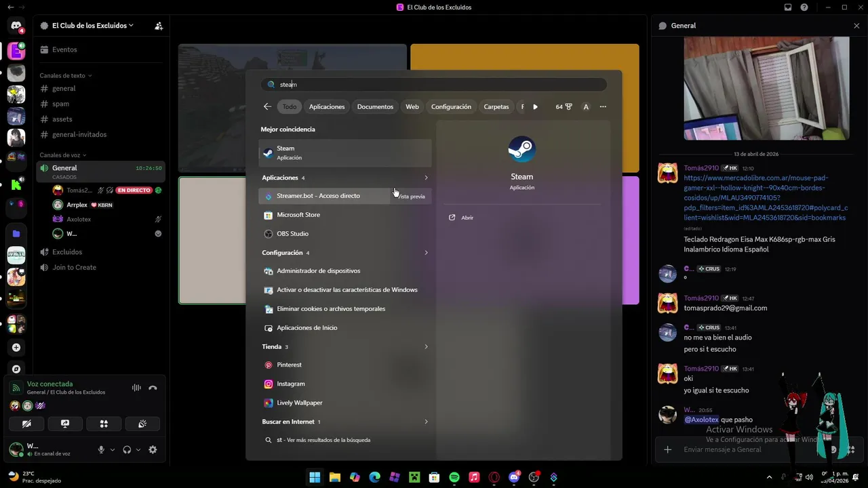Switch to Aplicaciones filter tab
Viewport: 868px width, 488px height.
tap(327, 106)
